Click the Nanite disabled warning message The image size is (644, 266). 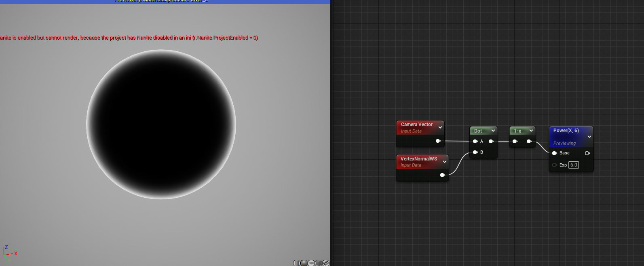point(129,38)
